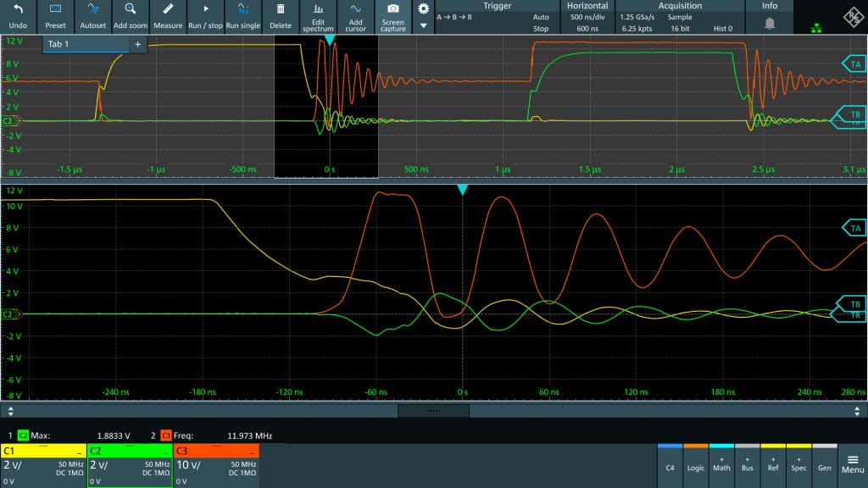Select the Add zoom magnifier tool
Image resolution: width=868 pixels, height=488 pixels.
[131, 16]
